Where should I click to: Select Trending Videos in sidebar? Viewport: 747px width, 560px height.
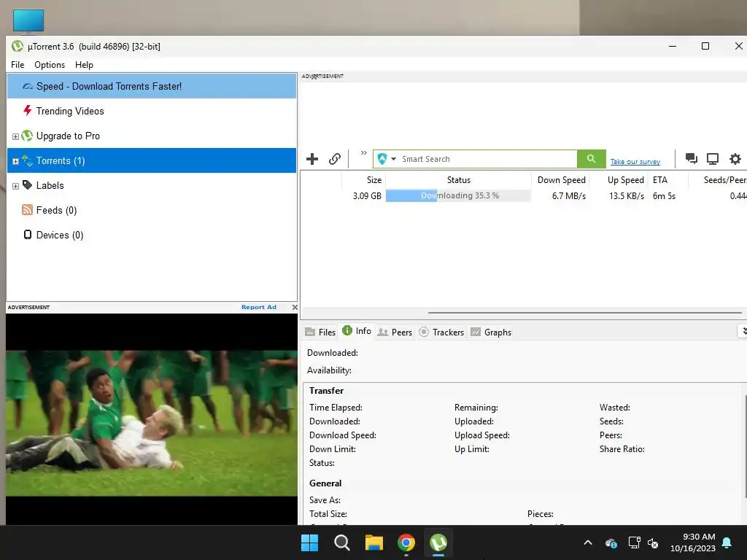(x=152, y=111)
